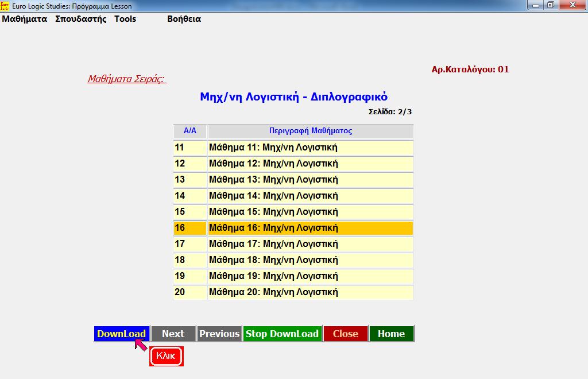Maximize the application window
588x379 pixels.
tap(550, 5)
